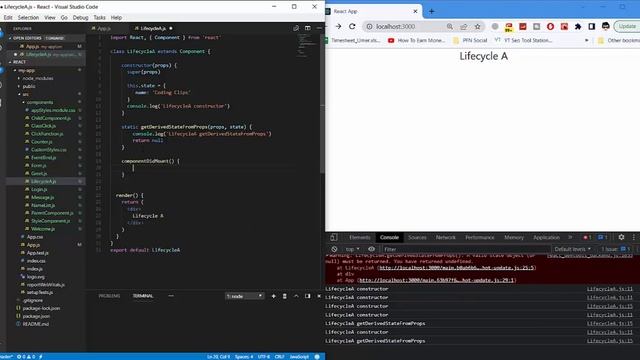640x360 pixels.
Task: Open changes icon in VS Code editor
Action: point(296,28)
